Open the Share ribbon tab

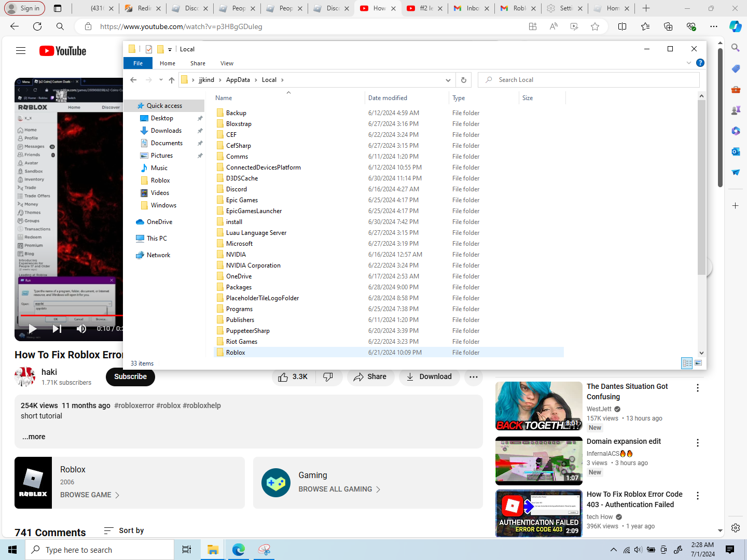tap(198, 63)
